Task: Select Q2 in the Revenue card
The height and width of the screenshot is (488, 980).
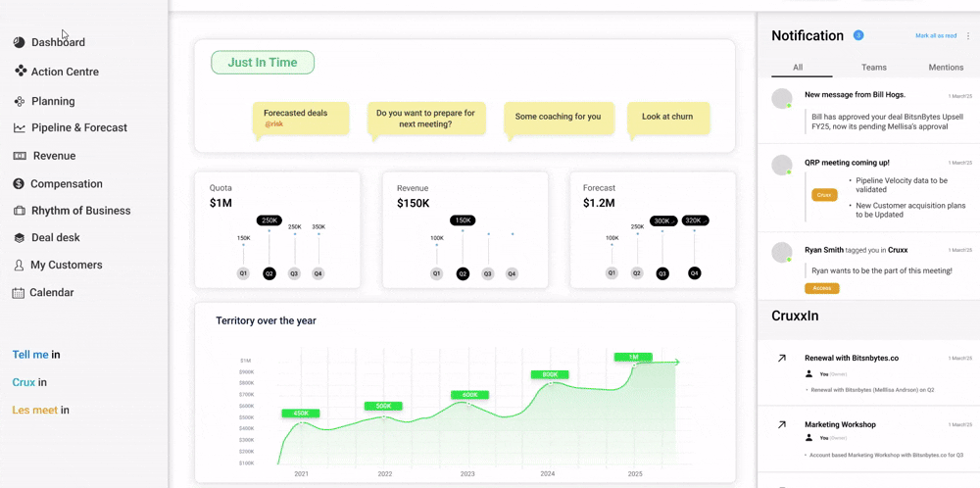Action: coord(463,273)
